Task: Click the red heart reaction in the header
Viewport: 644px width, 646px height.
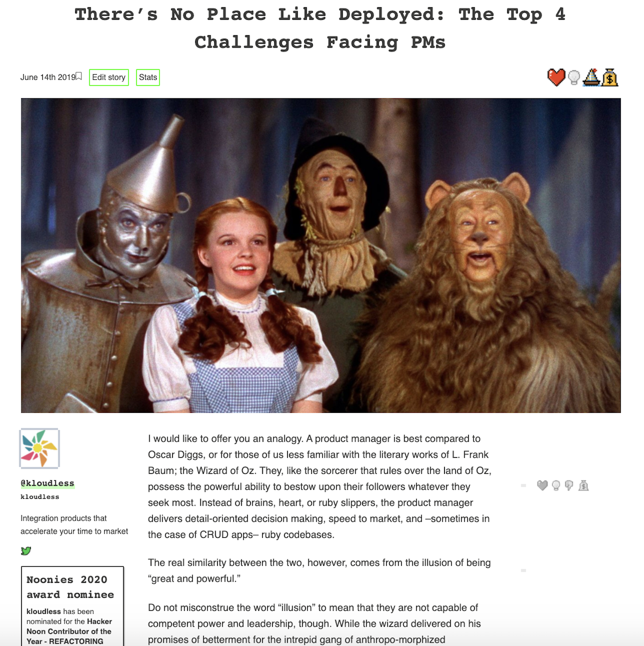Action: pos(556,77)
